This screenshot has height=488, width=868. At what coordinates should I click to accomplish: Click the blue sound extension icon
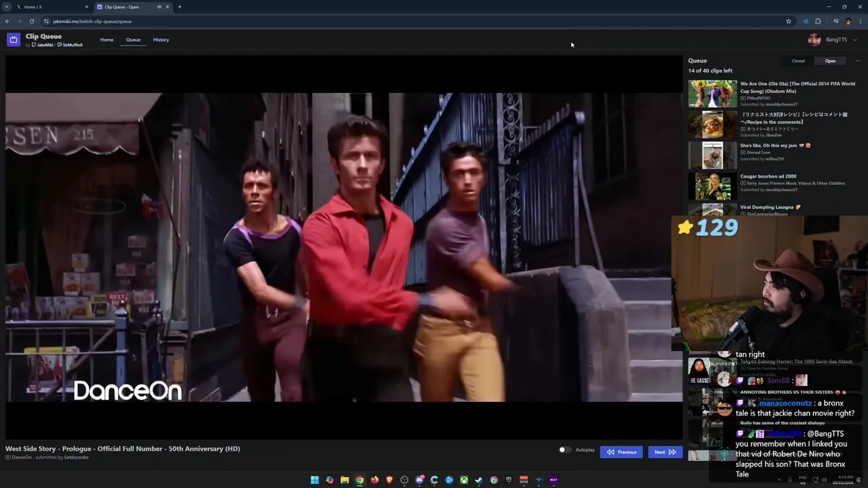tap(806, 21)
